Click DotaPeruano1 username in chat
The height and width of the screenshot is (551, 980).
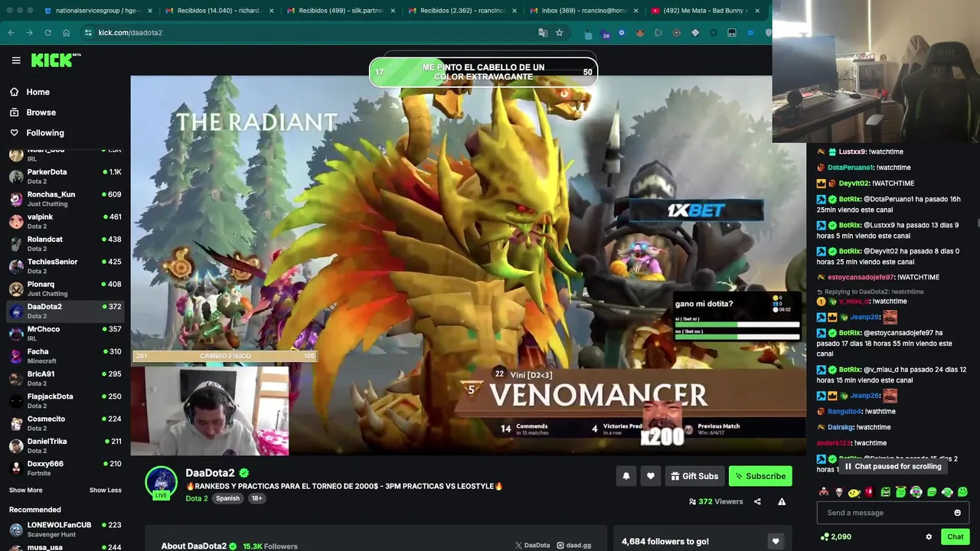[x=851, y=168]
